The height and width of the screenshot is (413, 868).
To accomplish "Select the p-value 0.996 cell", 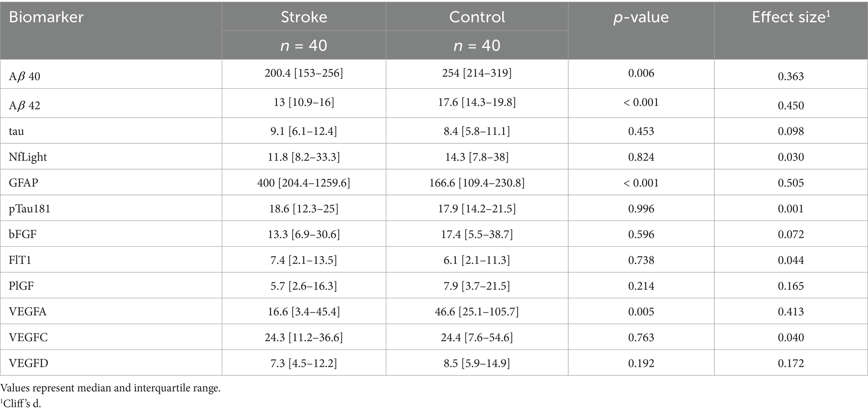I will (641, 209).
